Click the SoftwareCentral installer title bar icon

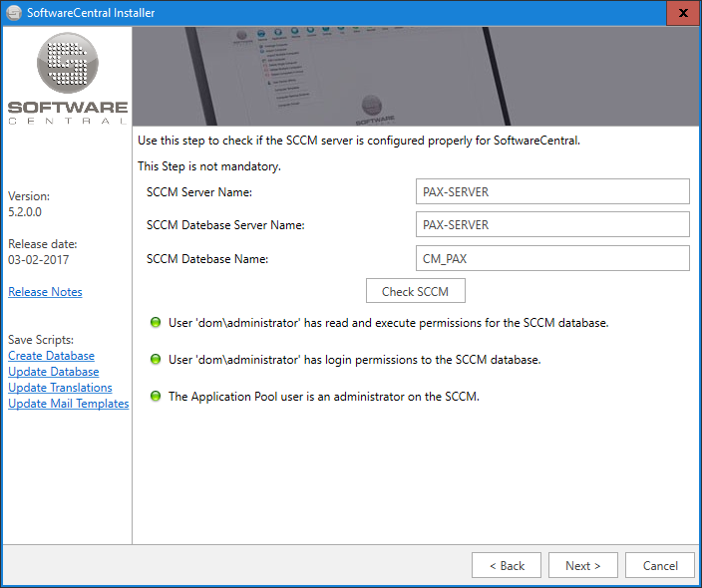pyautogui.click(x=13, y=13)
